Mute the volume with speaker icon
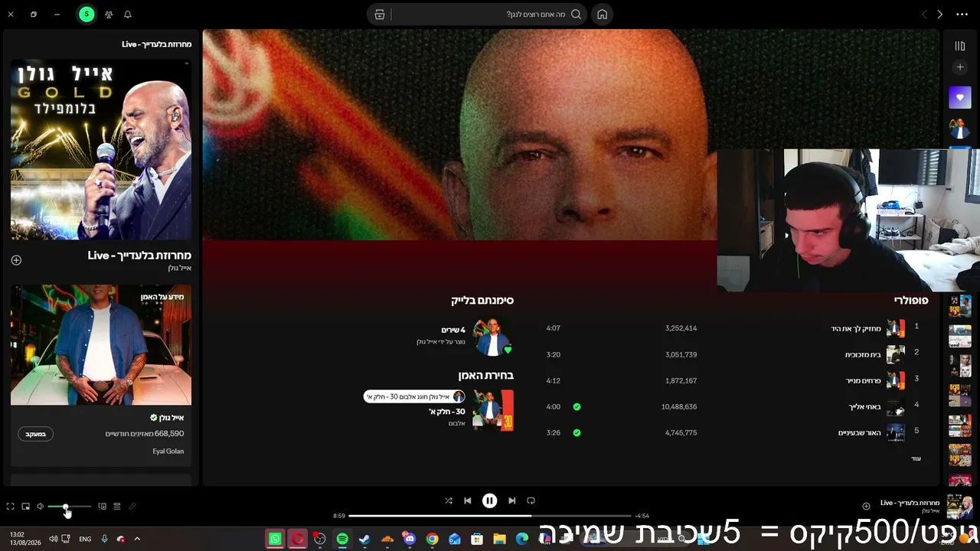This screenshot has width=980, height=551. 40,507
